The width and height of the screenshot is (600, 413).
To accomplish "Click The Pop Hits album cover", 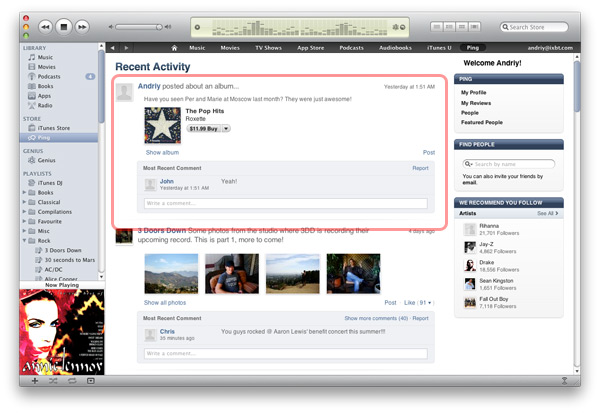I will click(162, 125).
